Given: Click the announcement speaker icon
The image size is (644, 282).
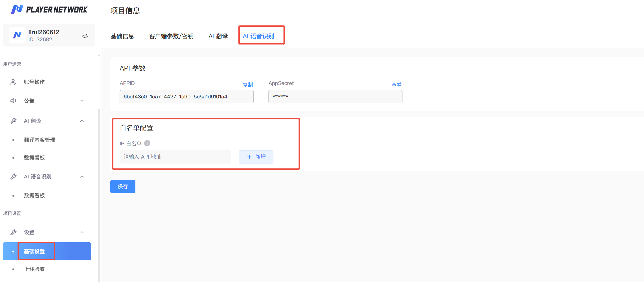Looking at the screenshot, I should click(x=13, y=101).
